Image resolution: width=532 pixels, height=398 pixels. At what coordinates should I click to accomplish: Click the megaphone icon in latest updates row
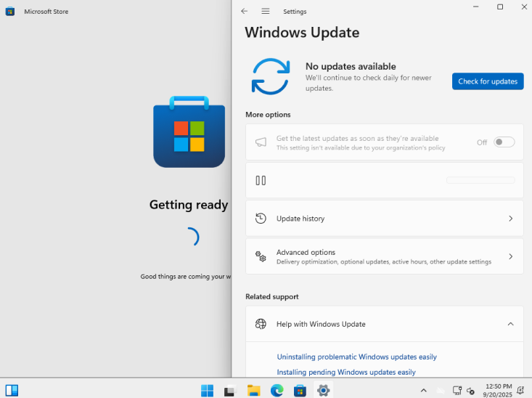[x=261, y=142]
